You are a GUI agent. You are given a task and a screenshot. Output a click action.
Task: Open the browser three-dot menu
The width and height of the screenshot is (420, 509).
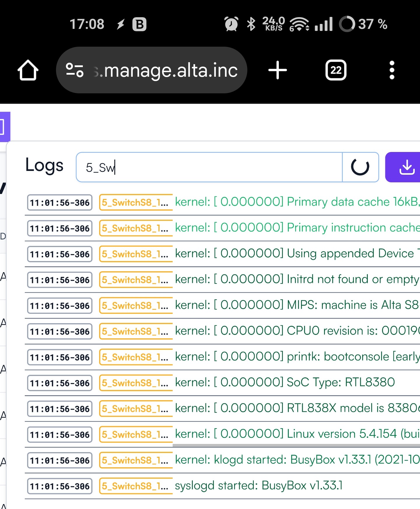click(x=392, y=70)
